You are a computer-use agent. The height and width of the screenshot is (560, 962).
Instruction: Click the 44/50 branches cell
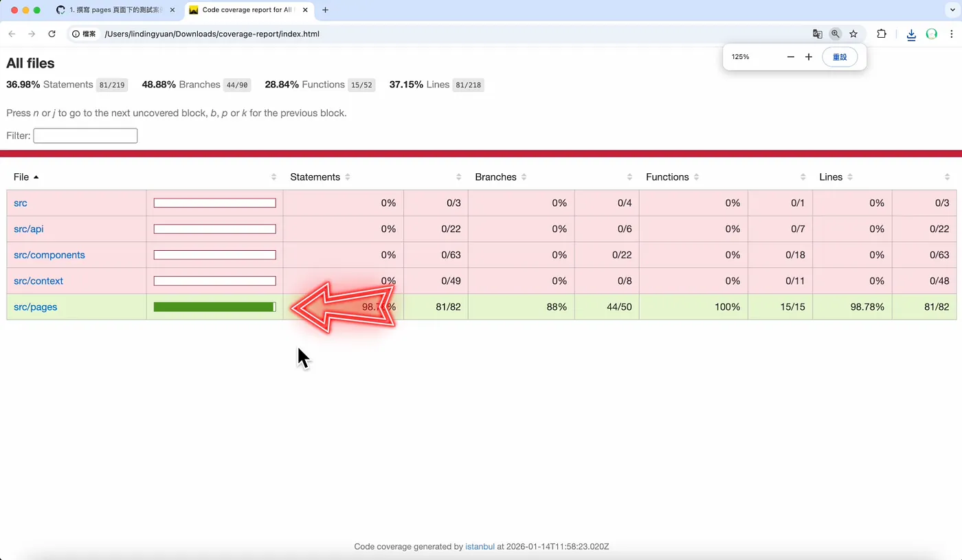[607, 307]
